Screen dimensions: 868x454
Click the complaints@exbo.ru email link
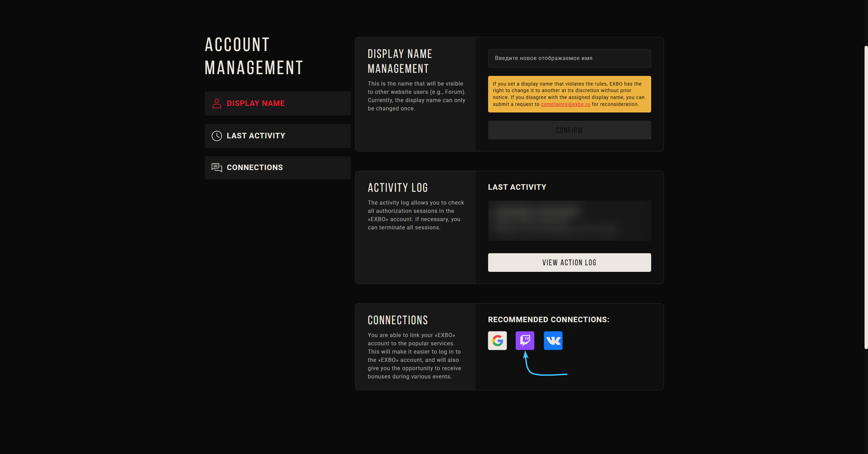click(565, 104)
